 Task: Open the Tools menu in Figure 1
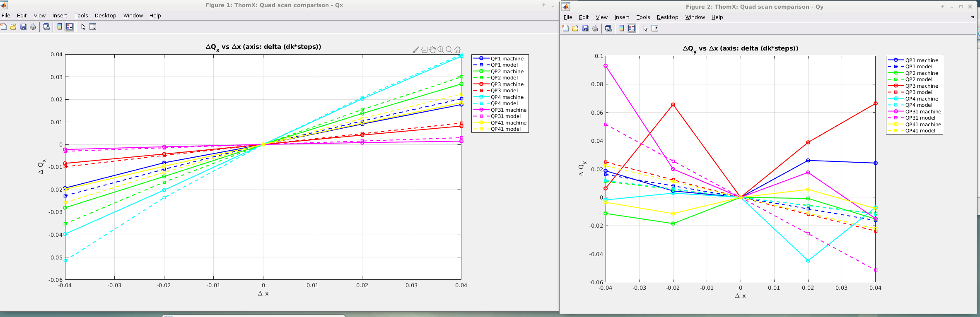tap(81, 16)
